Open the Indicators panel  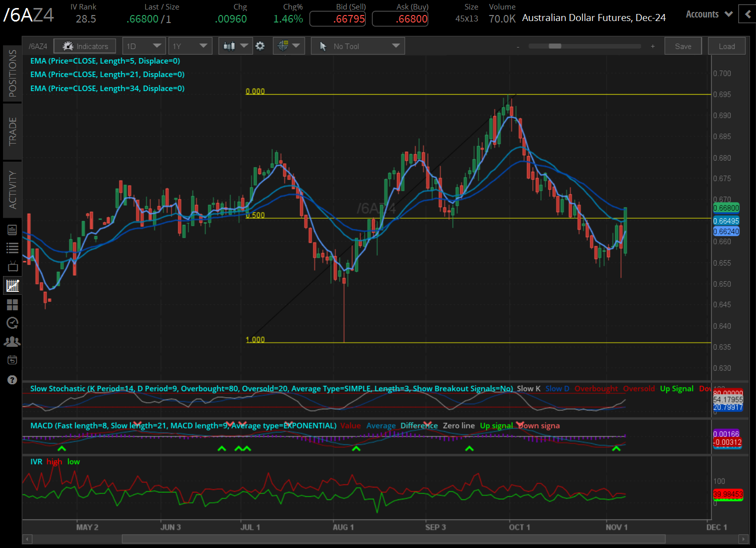click(85, 47)
